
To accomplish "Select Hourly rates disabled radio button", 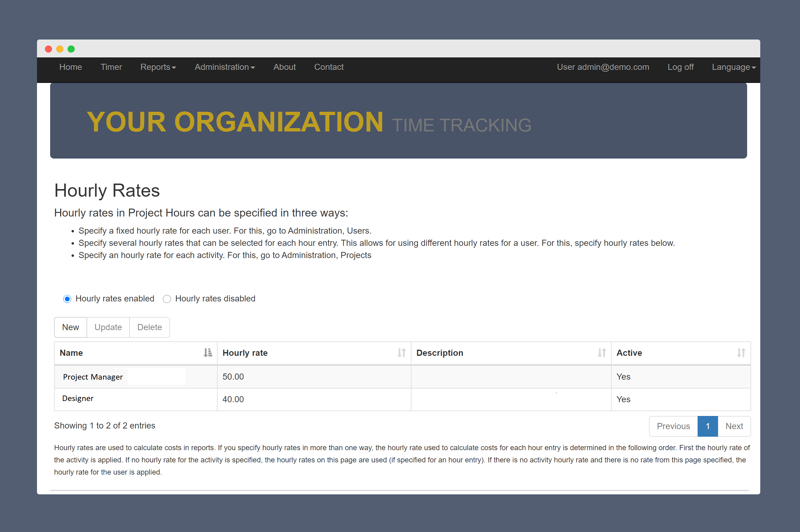I will click(167, 299).
